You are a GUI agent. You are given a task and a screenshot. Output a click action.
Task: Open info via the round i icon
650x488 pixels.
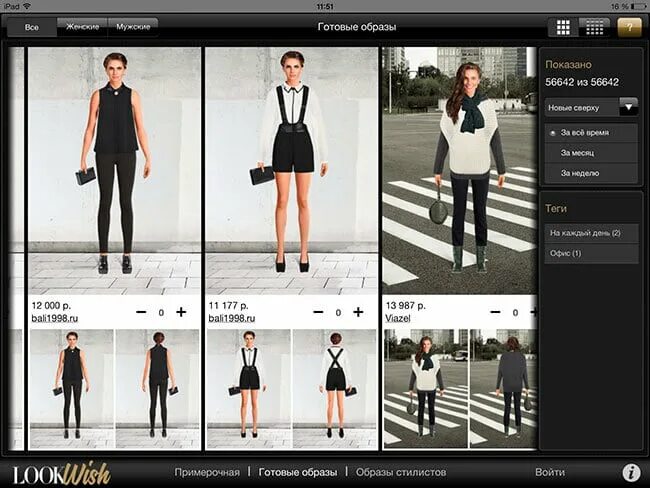pos(631,472)
